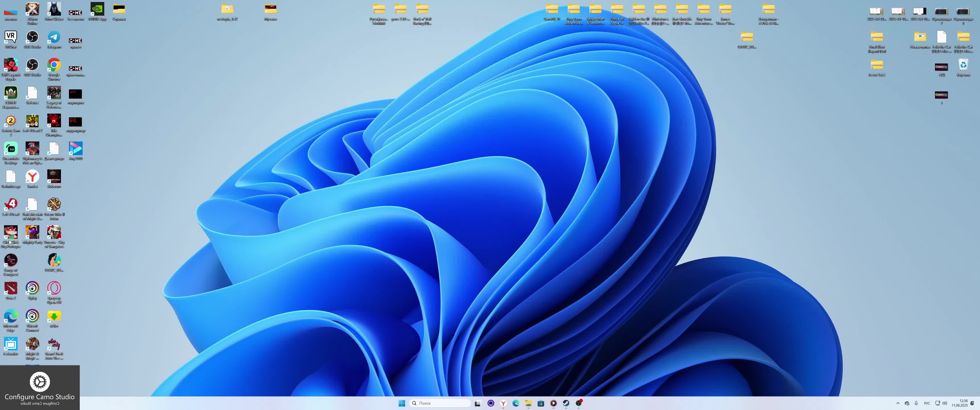Image resolution: width=980 pixels, height=410 pixels.
Task: Open Microsoft Store from the taskbar
Action: (541, 403)
